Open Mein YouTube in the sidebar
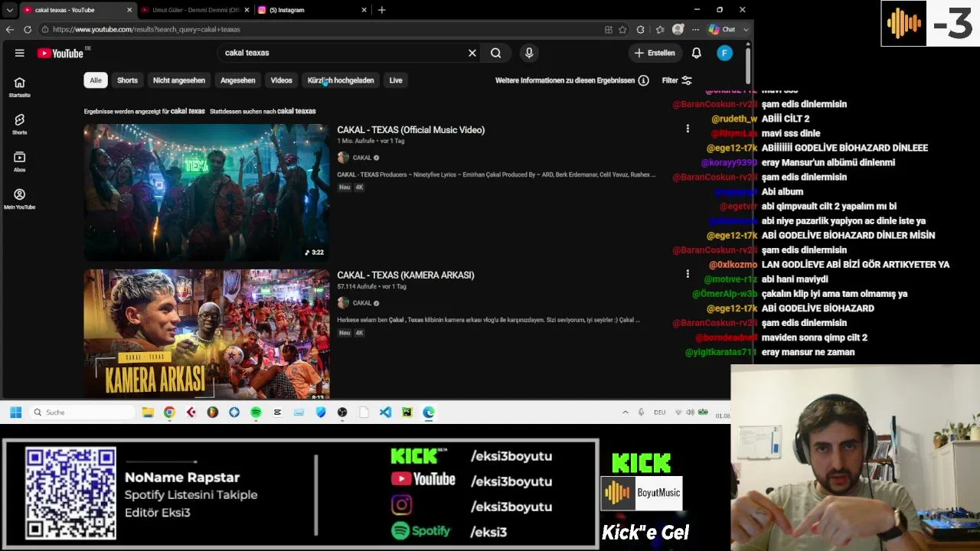 (19, 199)
